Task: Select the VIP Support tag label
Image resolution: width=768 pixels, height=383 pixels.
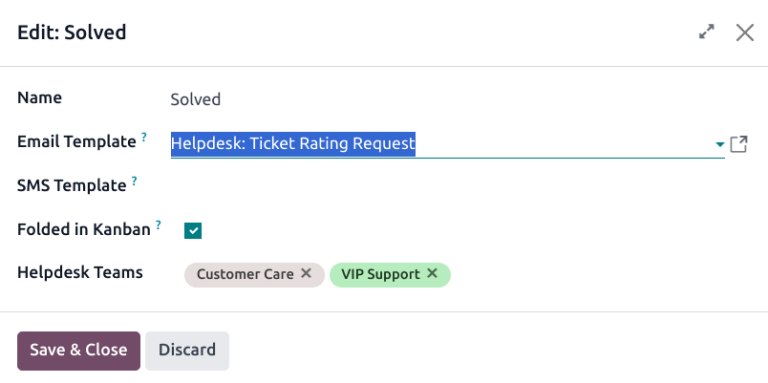Action: pyautogui.click(x=381, y=274)
